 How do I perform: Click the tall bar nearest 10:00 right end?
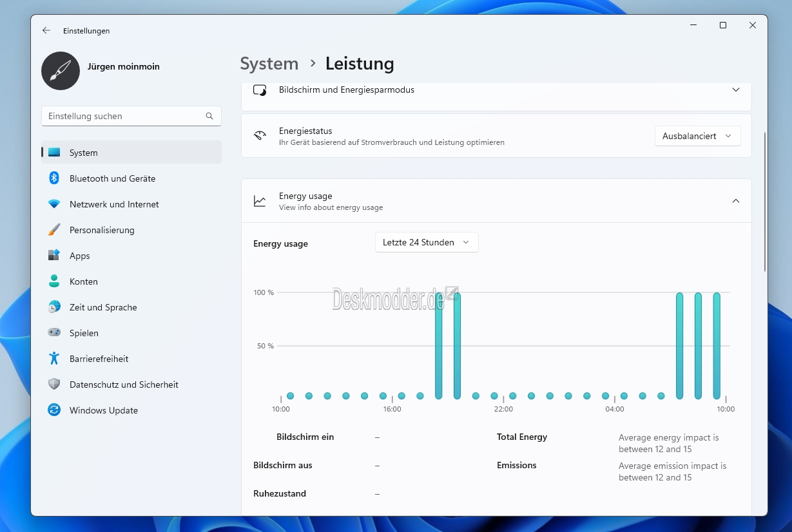pyautogui.click(x=717, y=346)
